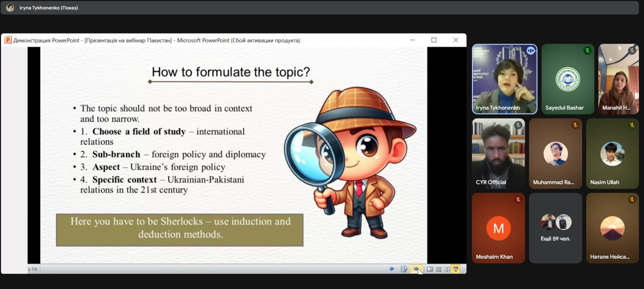This screenshot has width=644, height=289.
Task: Click the speaking indicator on Iryna Tykhonenko's tile
Action: (x=530, y=50)
